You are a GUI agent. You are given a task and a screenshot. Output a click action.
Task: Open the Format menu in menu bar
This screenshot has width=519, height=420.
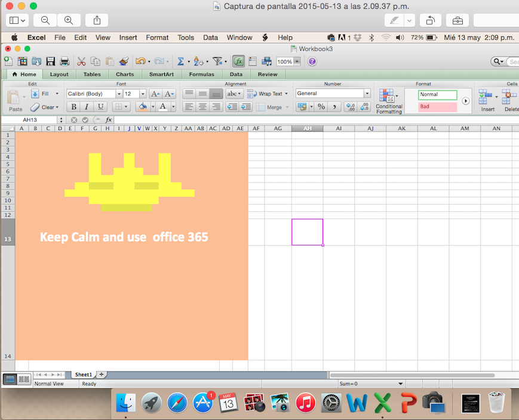tap(157, 38)
